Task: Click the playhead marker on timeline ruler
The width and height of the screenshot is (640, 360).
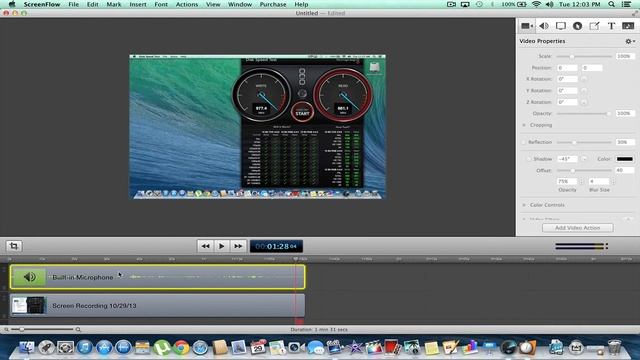Action: (x=296, y=259)
